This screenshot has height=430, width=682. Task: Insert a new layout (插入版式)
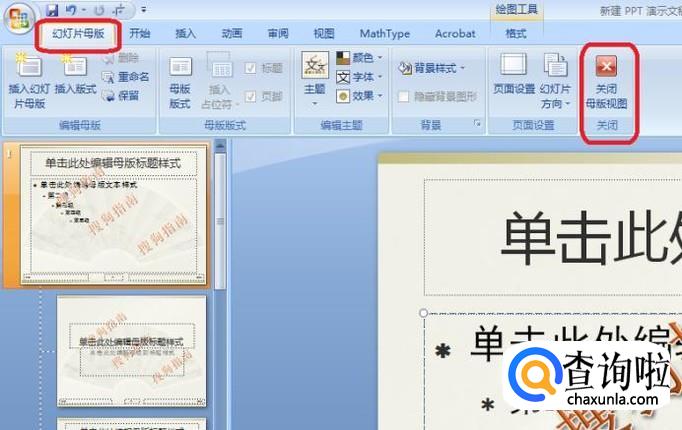(75, 75)
